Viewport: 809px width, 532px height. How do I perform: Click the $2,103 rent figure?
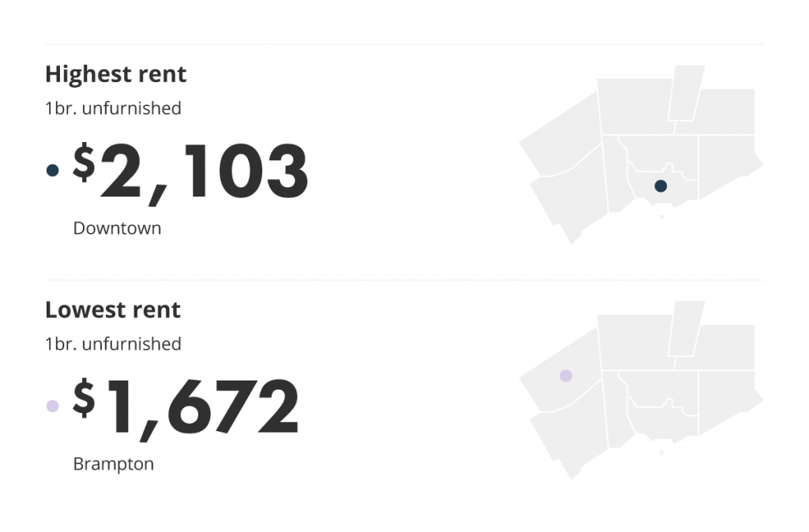(190, 173)
